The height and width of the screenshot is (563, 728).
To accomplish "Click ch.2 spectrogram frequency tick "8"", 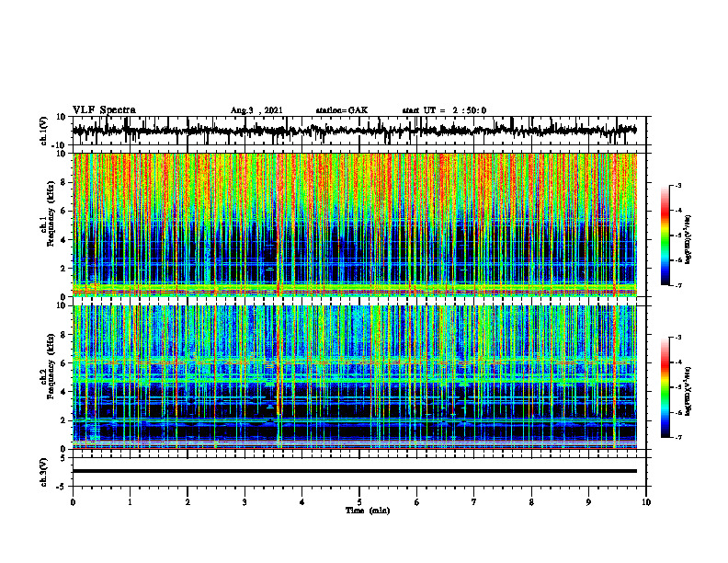I will pyautogui.click(x=63, y=335).
